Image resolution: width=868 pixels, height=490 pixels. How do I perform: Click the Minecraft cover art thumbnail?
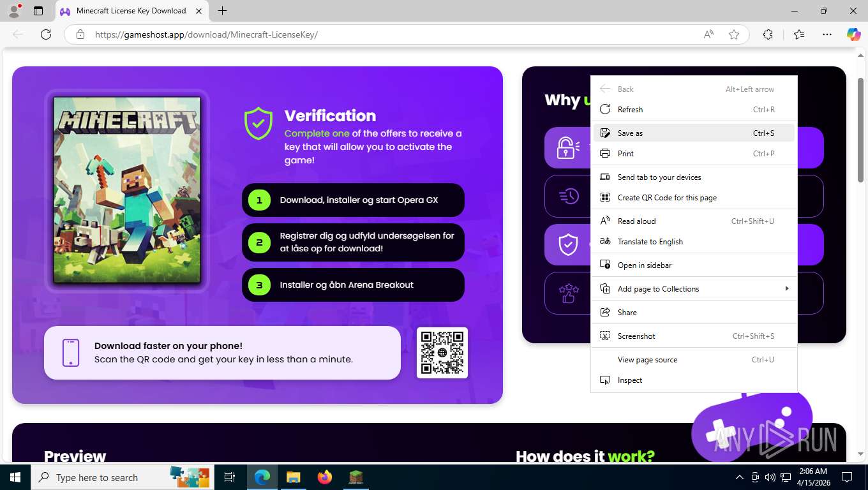127,190
